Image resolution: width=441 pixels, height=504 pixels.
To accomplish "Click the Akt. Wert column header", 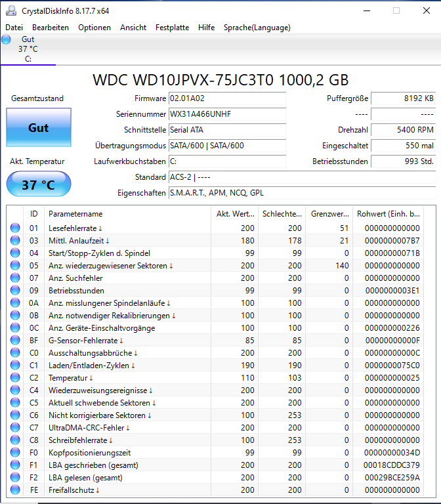I will [x=235, y=214].
